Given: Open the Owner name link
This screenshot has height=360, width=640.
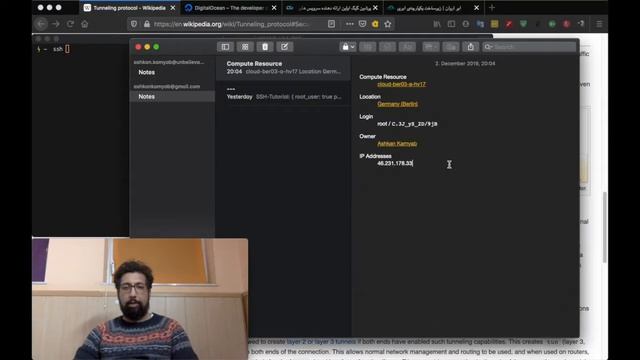Looking at the screenshot, I should 397,144.
